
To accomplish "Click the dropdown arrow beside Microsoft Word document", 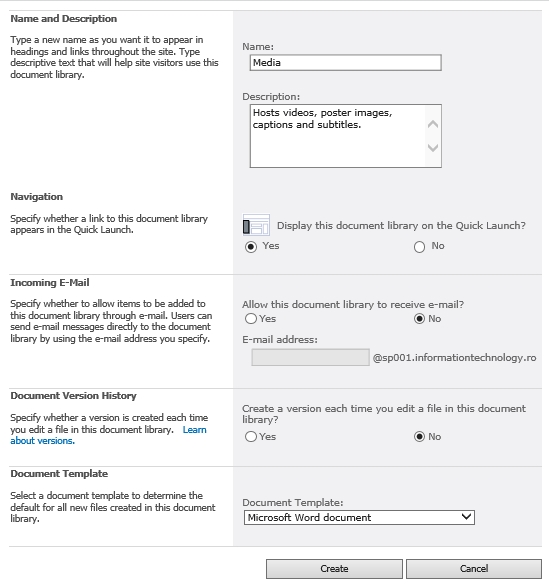I will pos(466,517).
